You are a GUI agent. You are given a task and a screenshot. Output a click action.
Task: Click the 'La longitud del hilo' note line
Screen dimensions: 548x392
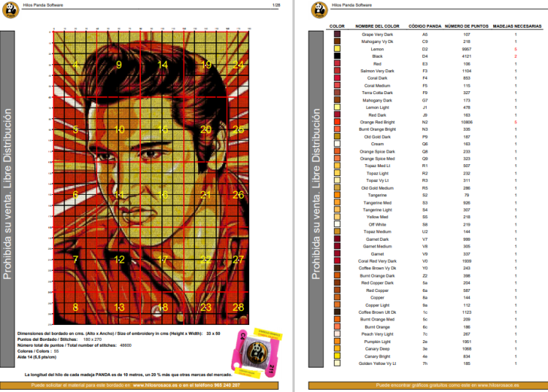(129, 374)
